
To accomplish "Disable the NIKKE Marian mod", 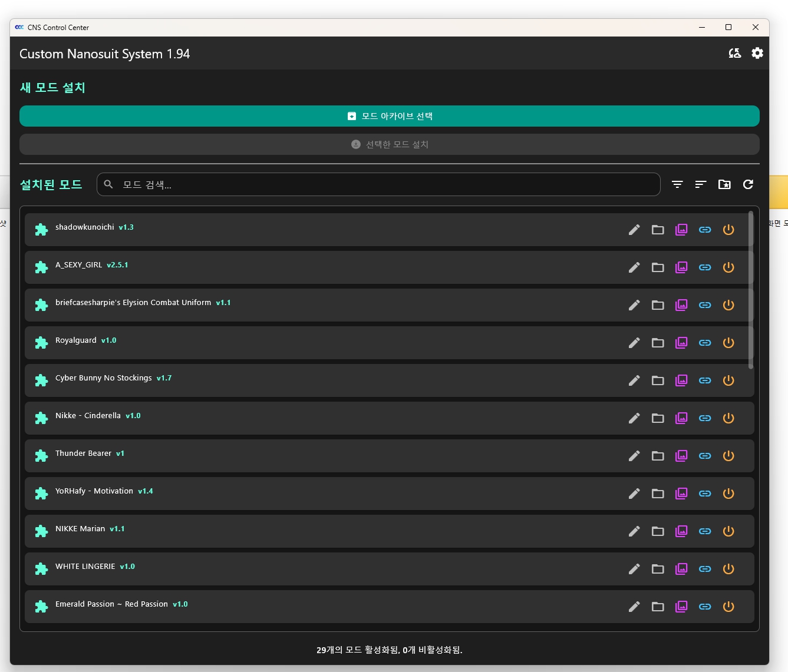I will (x=728, y=531).
